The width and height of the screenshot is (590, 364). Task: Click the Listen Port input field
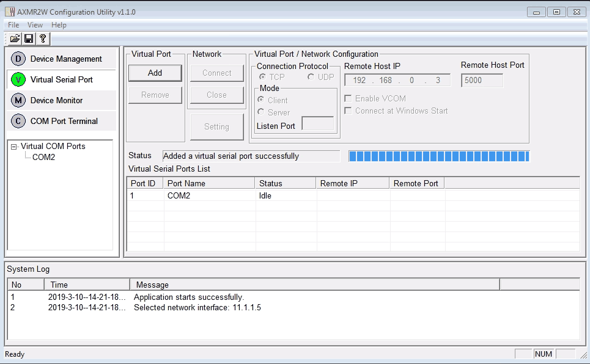pos(318,123)
